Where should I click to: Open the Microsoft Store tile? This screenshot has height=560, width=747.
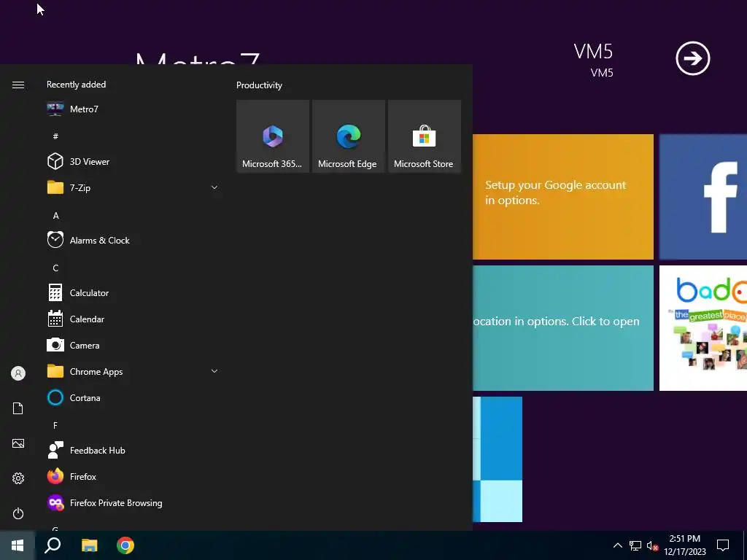(x=425, y=136)
